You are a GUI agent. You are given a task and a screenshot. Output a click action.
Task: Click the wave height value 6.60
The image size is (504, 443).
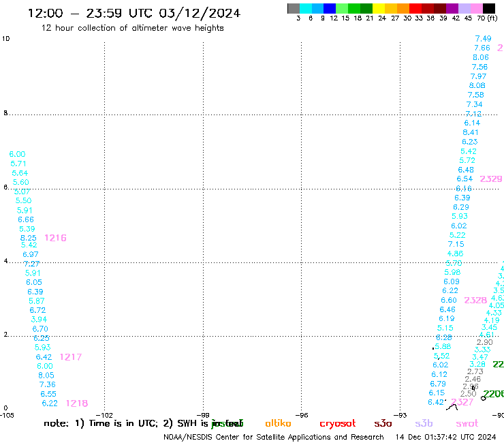coord(449,300)
